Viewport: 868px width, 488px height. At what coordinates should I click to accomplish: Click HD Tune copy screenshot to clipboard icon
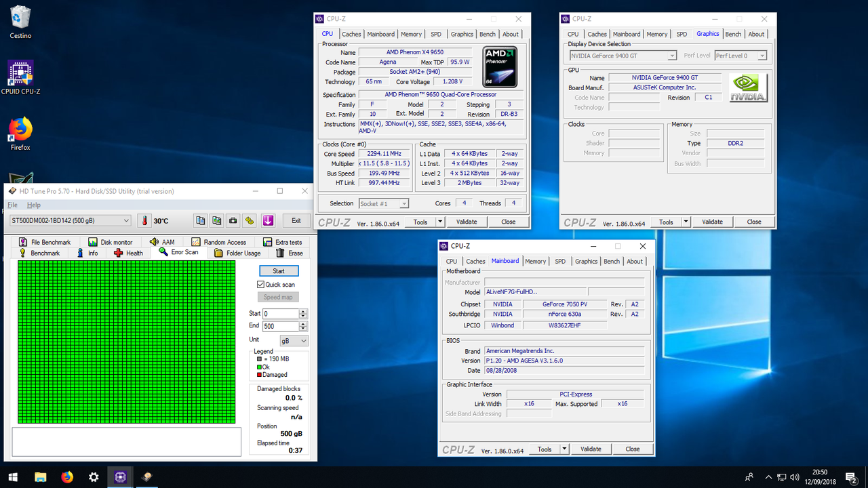[217, 220]
